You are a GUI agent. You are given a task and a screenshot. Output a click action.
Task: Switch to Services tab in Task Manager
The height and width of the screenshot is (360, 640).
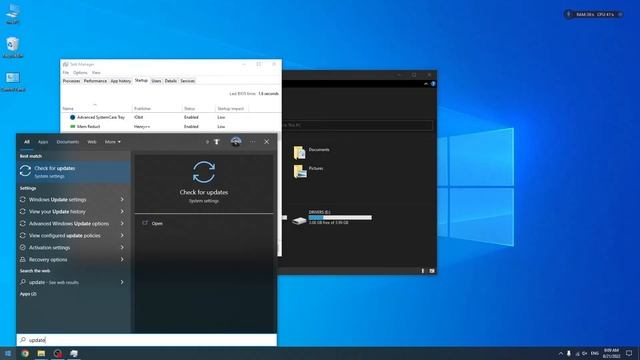coord(188,81)
